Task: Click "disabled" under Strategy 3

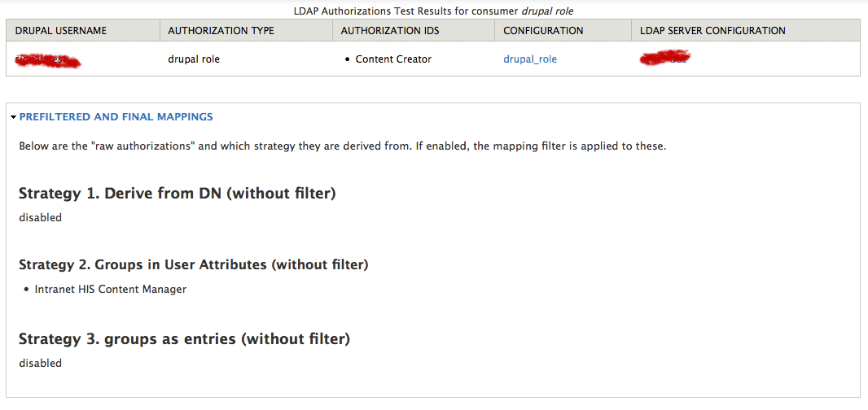Action: click(x=40, y=363)
